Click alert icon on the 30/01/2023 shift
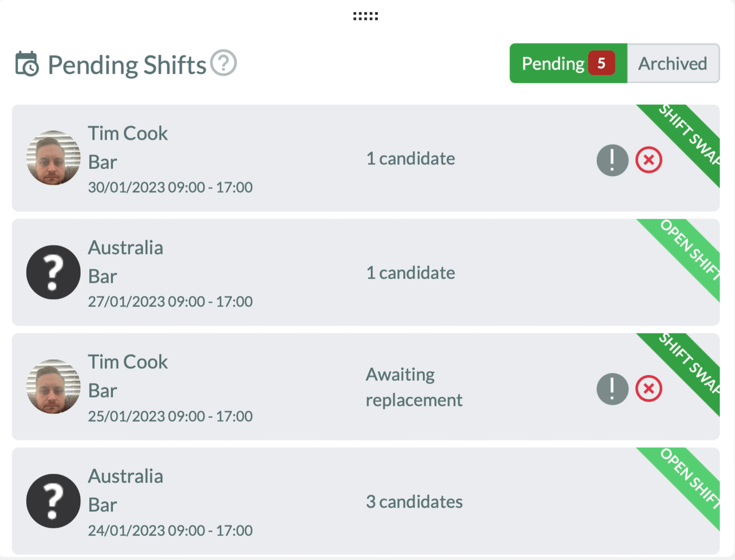 (612, 160)
